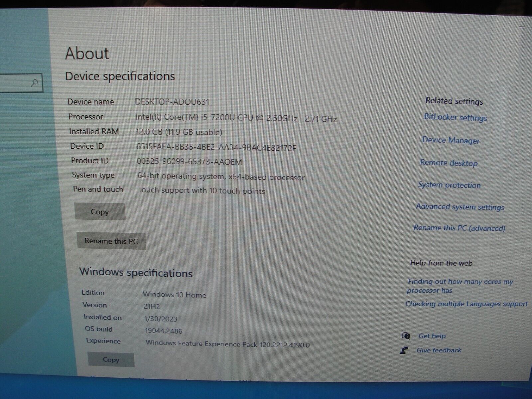The width and height of the screenshot is (532, 399).
Task: Click the About page heading
Action: coord(87,53)
